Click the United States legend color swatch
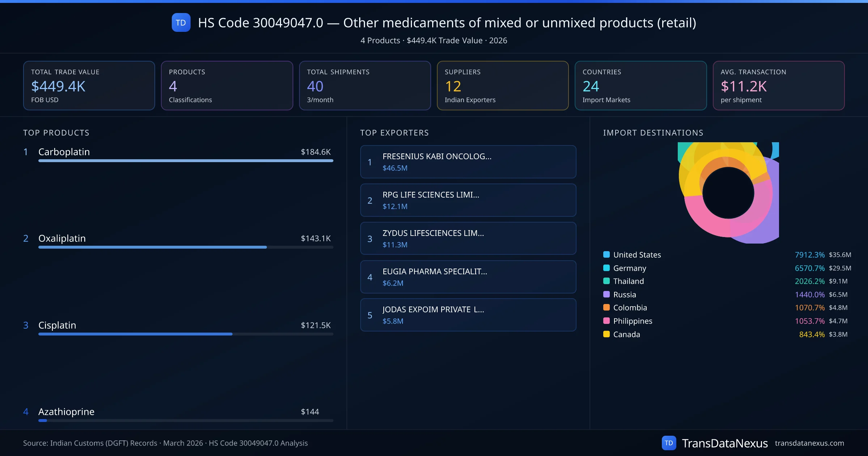The image size is (868, 456). (x=607, y=254)
